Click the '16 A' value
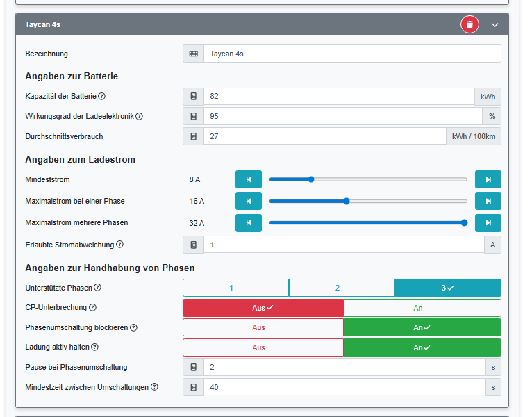Image resolution: width=532 pixels, height=417 pixels. tap(197, 201)
